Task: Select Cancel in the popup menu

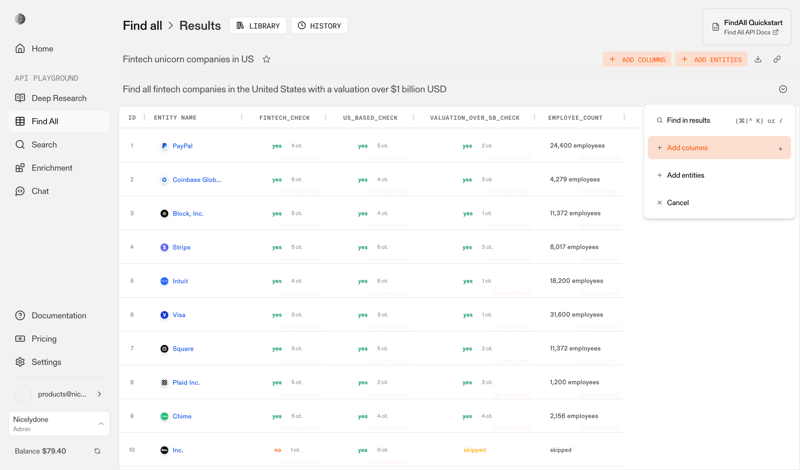Action: click(x=677, y=203)
